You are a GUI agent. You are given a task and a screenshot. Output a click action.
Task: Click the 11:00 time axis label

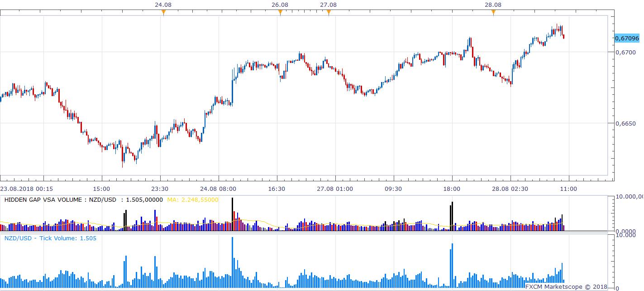tap(568, 189)
